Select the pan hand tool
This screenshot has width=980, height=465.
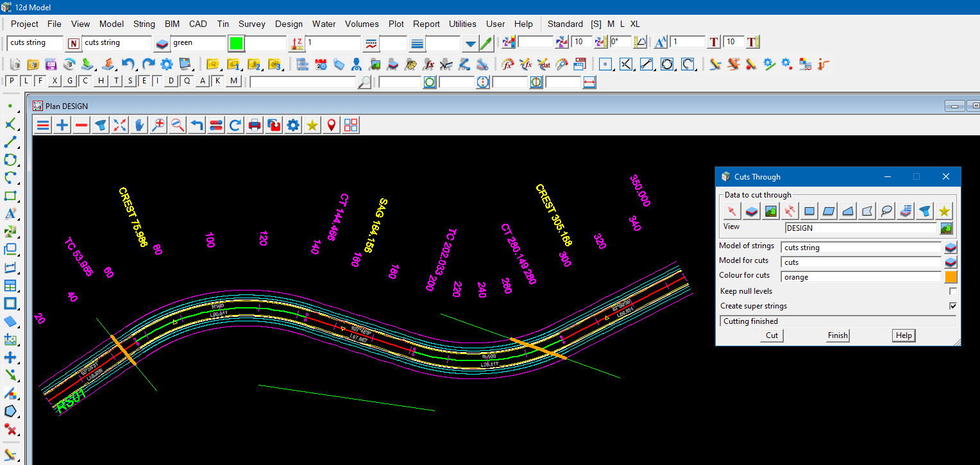[x=139, y=125]
